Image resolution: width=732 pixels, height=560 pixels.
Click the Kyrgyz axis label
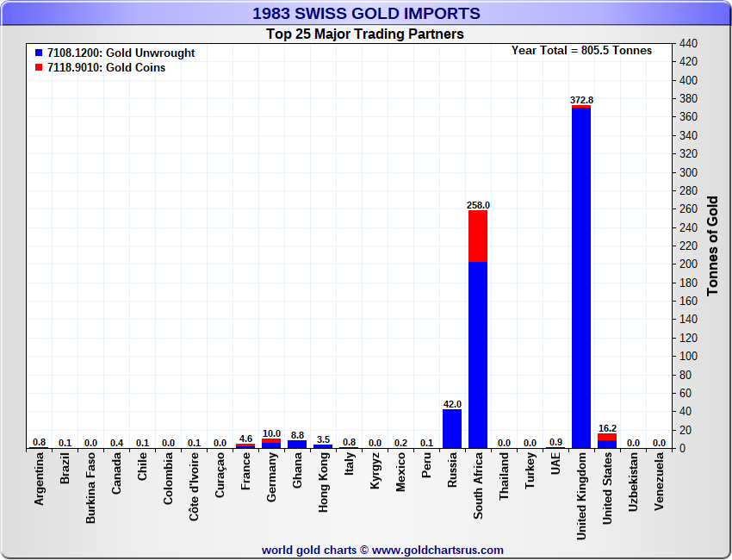pyautogui.click(x=375, y=470)
